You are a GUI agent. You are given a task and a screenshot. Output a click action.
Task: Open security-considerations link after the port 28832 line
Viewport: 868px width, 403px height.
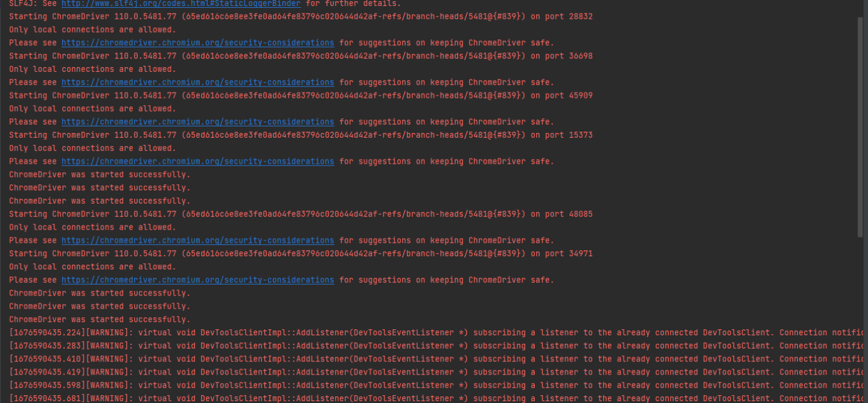(x=197, y=43)
